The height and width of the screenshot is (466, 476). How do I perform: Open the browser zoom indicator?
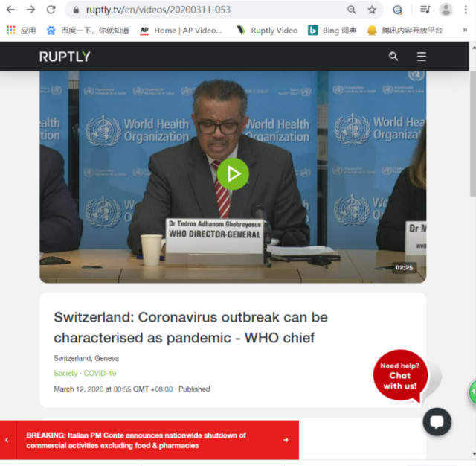pos(352,10)
